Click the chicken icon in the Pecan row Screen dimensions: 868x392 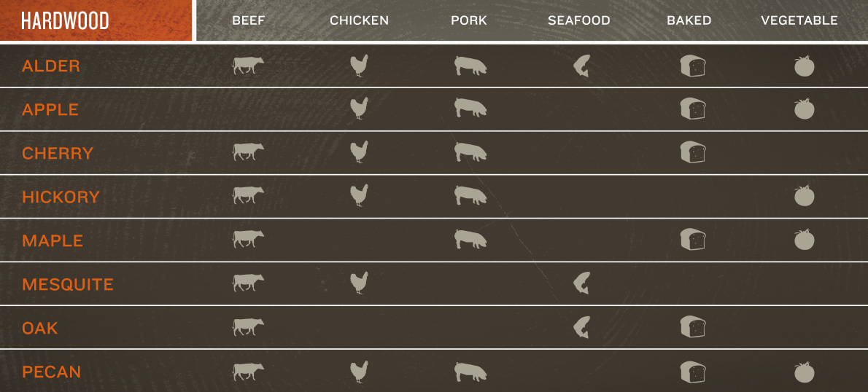(x=359, y=372)
